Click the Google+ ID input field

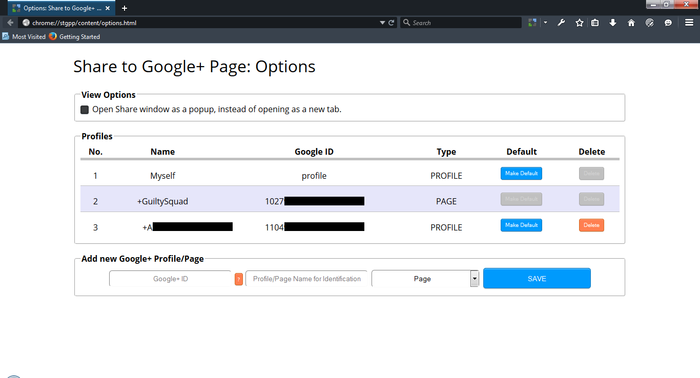(170, 278)
